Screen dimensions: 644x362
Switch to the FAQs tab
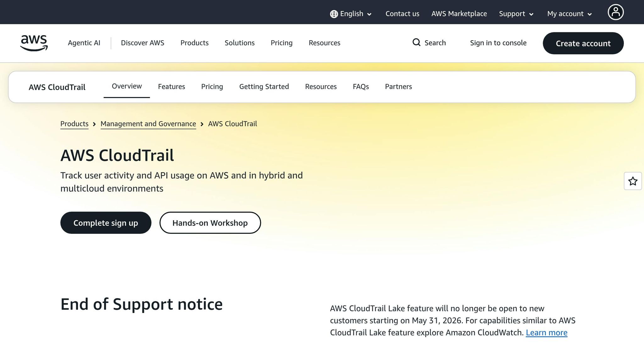361,86
